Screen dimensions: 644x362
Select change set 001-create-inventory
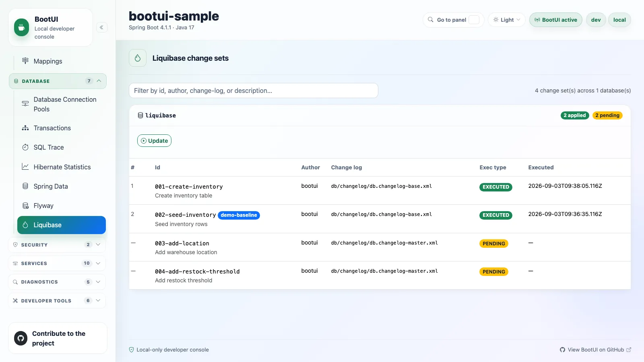[189, 187]
